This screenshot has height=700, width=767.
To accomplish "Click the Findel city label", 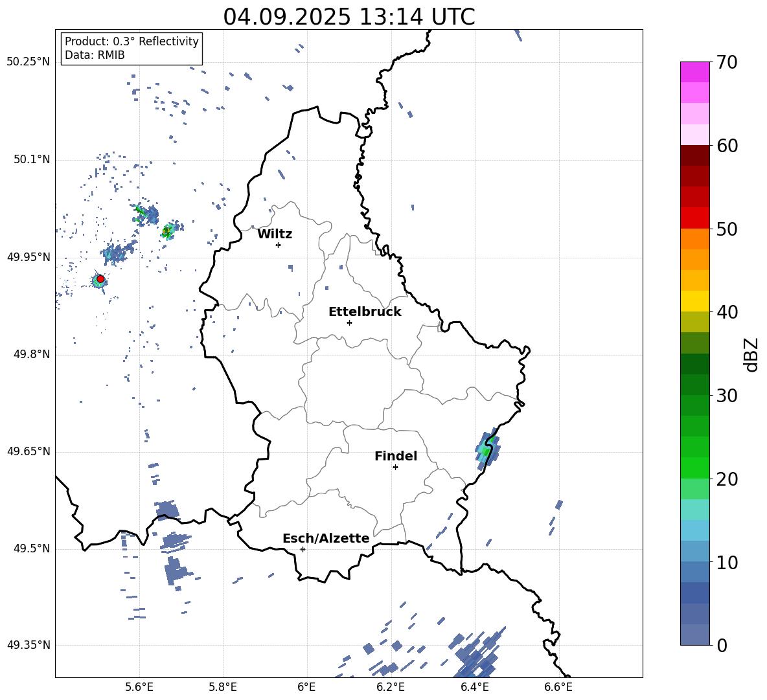I will (x=396, y=456).
